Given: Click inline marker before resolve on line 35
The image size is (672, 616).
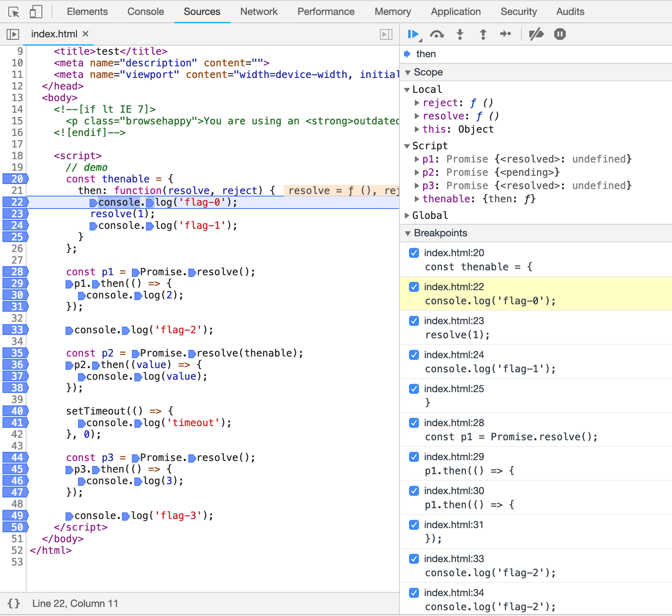Looking at the screenshot, I should (x=192, y=354).
